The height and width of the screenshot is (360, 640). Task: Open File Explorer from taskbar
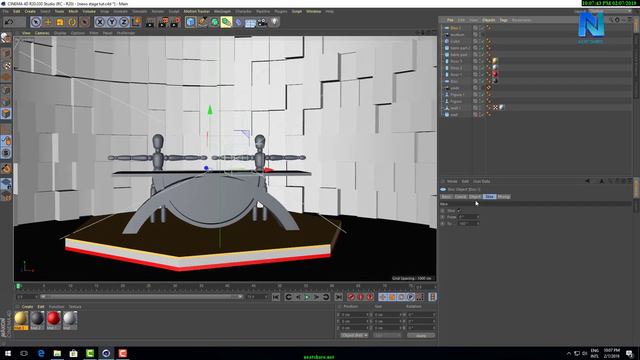tap(57, 353)
